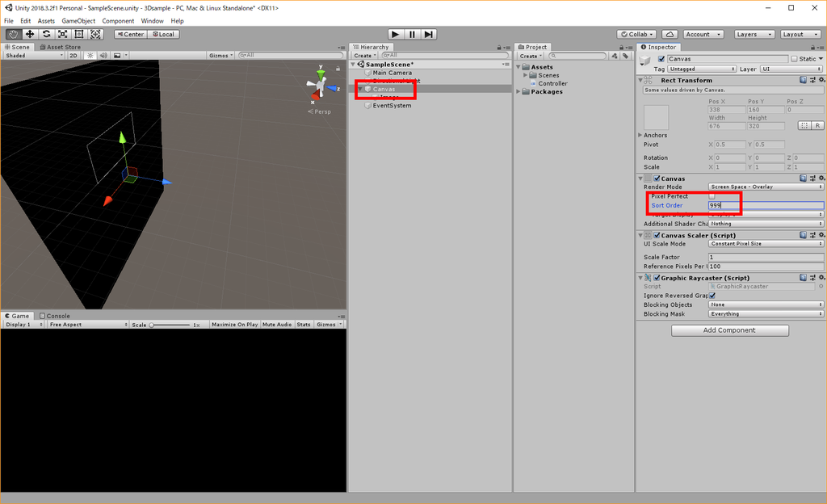Open Rect Transform help reference icon
The image size is (827, 504).
pyautogui.click(x=803, y=80)
